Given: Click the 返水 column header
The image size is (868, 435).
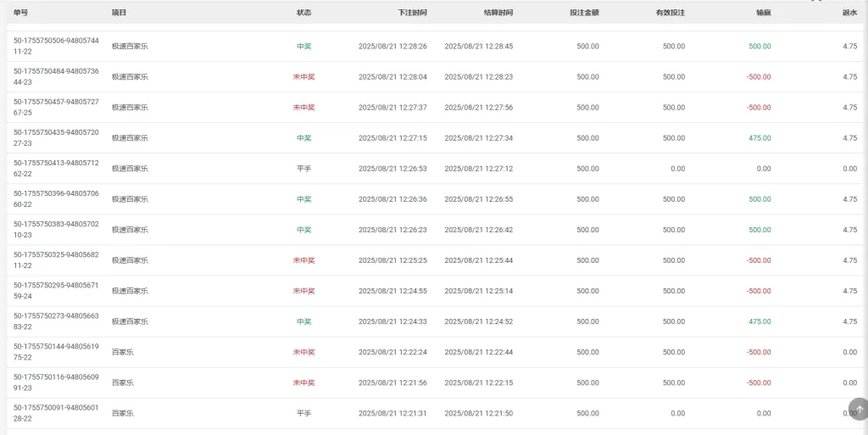Looking at the screenshot, I should click(x=849, y=12).
